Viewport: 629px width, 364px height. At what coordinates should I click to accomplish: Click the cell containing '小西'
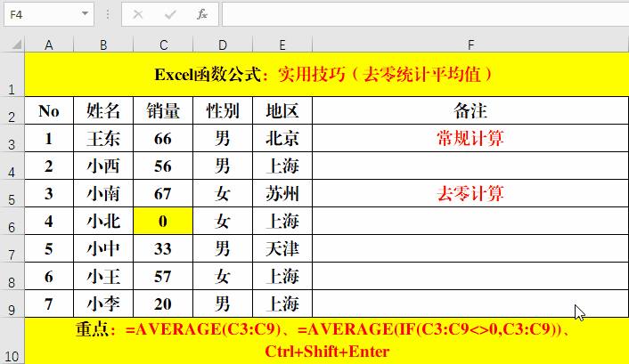point(103,166)
